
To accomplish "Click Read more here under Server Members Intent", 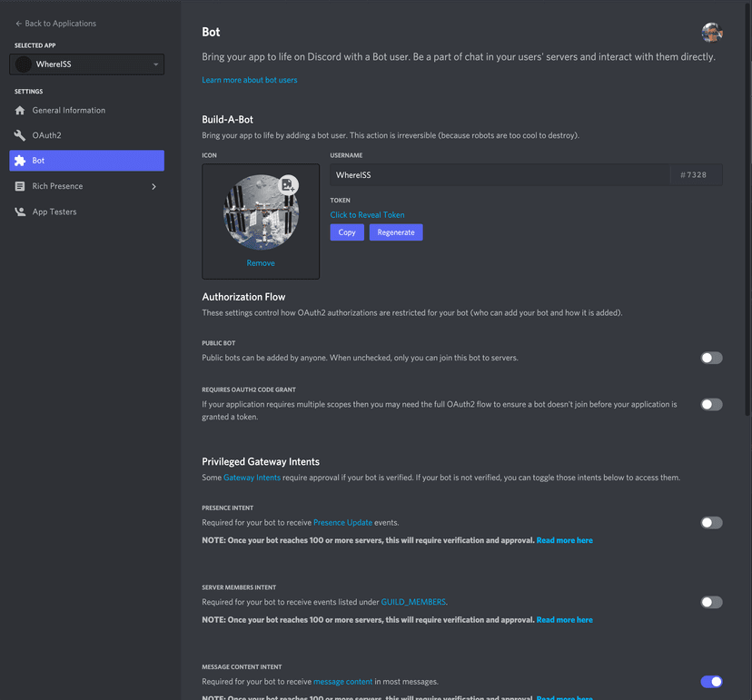I will (x=565, y=620).
